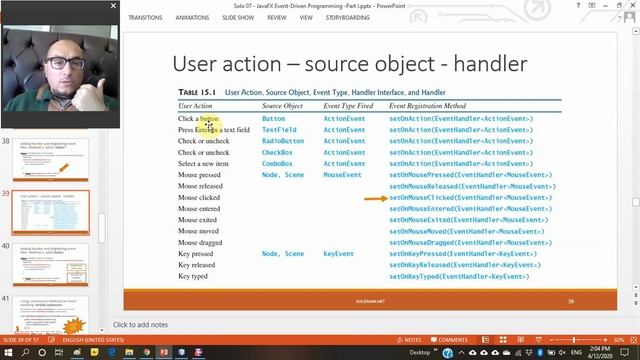Image resolution: width=640 pixels, height=360 pixels.
Task: Open Cortana circle icon
Action: 42,352
